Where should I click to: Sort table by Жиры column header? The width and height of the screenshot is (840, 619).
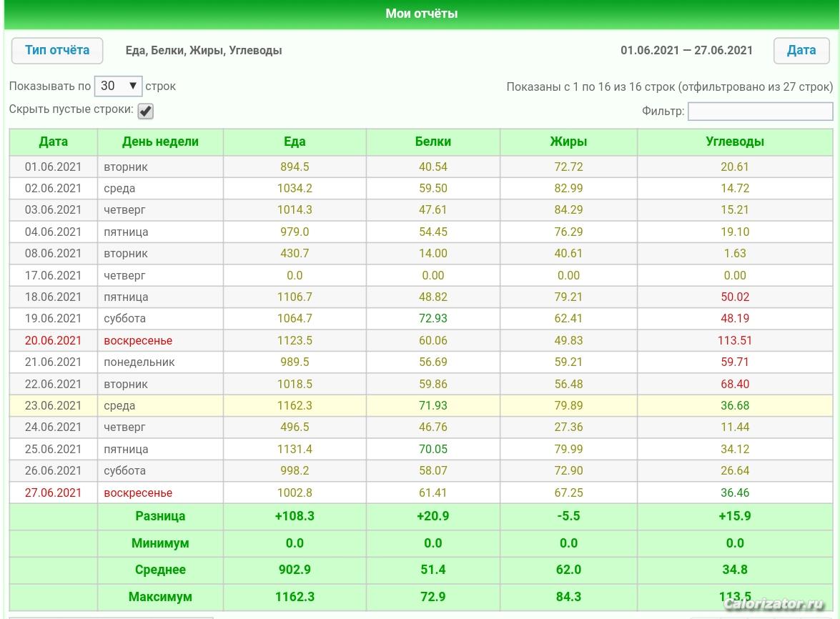(x=568, y=142)
